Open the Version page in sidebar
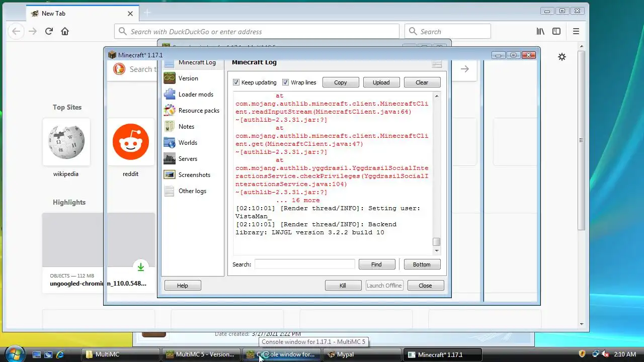 (x=188, y=78)
